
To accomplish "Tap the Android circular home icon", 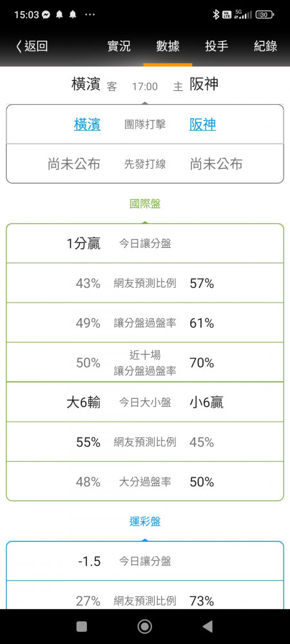I will 144,627.
